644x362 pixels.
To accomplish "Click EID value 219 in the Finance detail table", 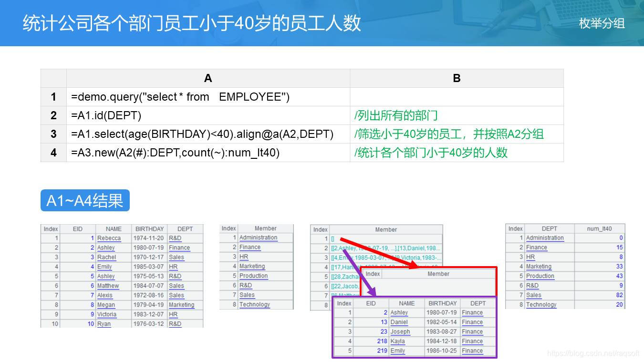I will 382,351.
